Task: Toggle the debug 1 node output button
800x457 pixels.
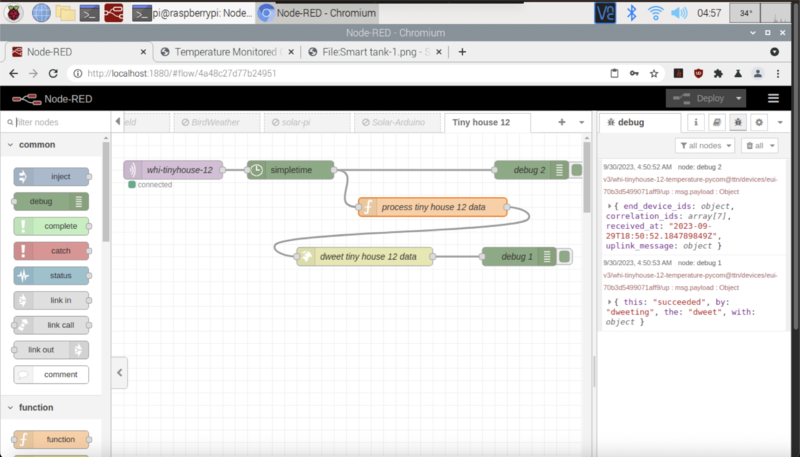Action: click(x=564, y=257)
